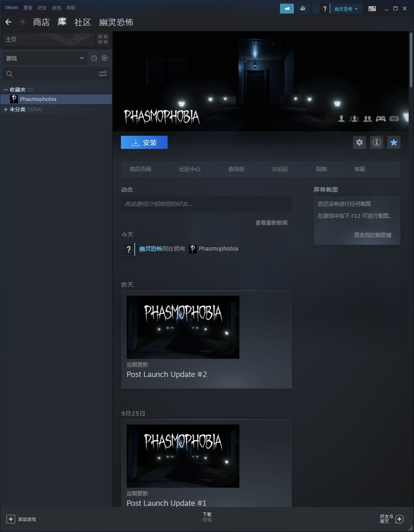Switch to the 社区中心 tab
Viewport: 414px width, 532px height.
click(189, 169)
